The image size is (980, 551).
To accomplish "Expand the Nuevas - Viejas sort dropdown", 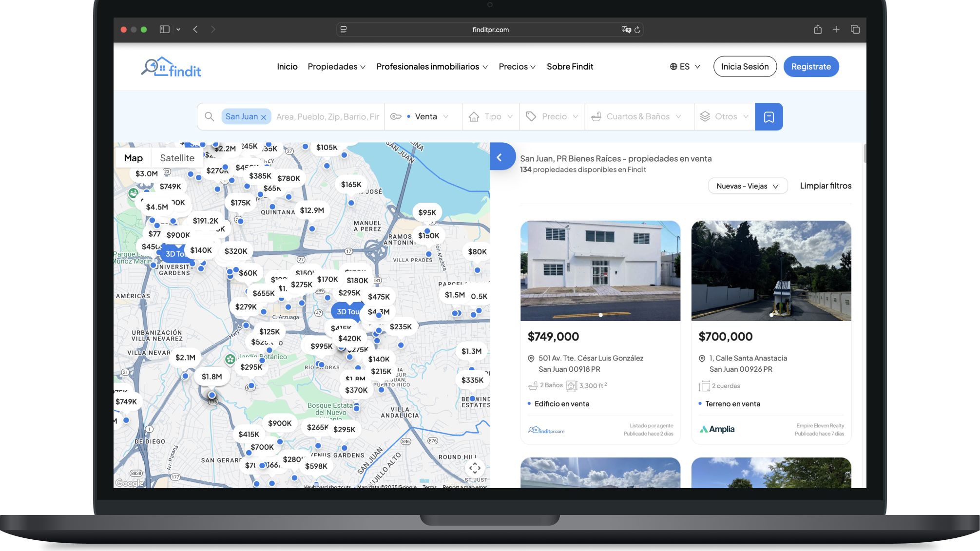I will [747, 186].
